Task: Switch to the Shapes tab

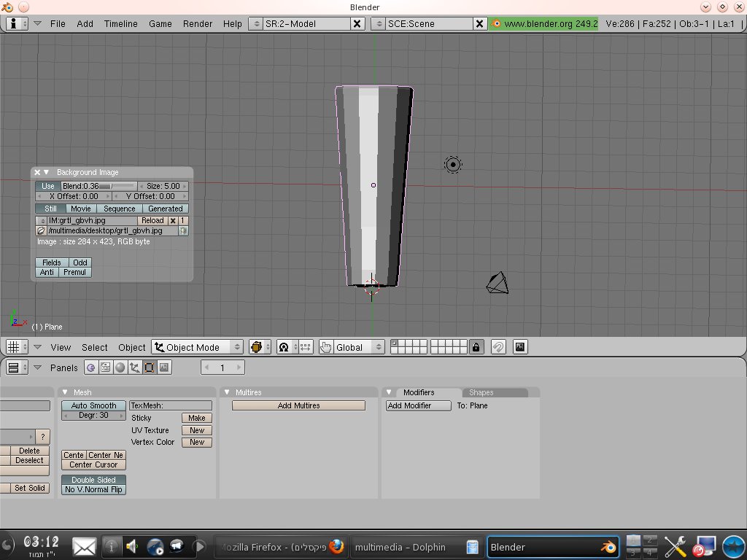Action: (481, 392)
